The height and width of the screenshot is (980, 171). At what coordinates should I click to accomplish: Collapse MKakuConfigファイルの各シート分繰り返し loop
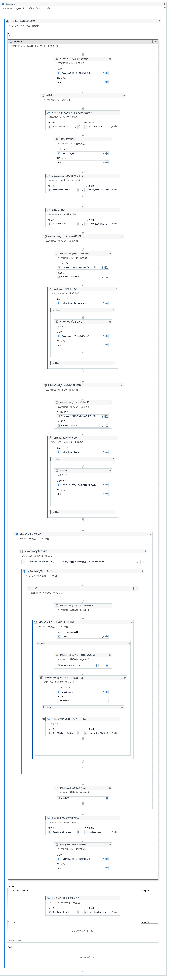click(132, 622)
